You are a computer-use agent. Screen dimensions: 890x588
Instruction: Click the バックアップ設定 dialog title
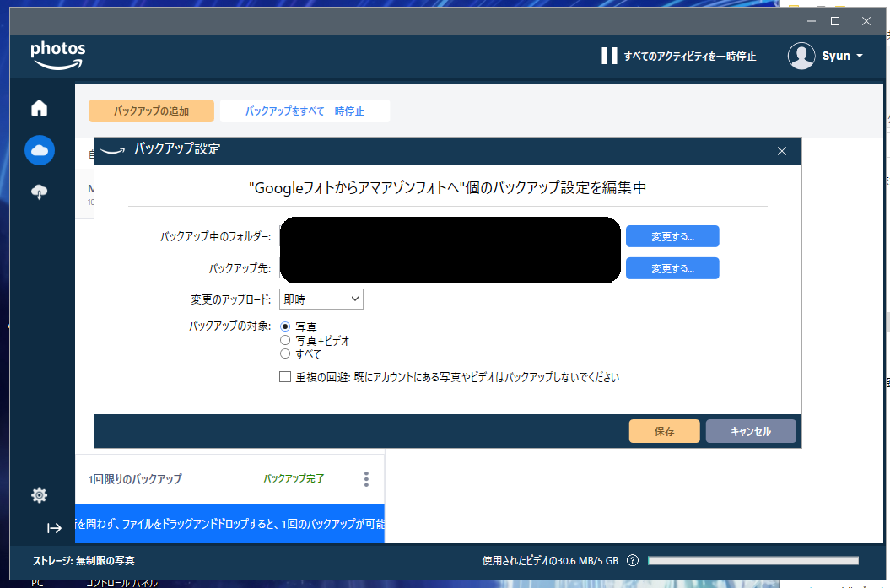click(177, 149)
